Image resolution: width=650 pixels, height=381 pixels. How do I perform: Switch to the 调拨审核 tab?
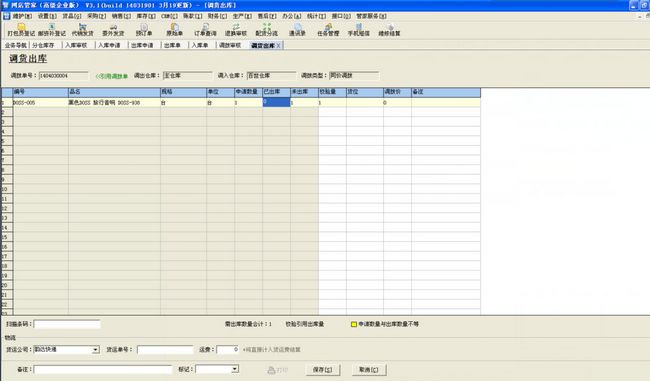[x=229, y=45]
